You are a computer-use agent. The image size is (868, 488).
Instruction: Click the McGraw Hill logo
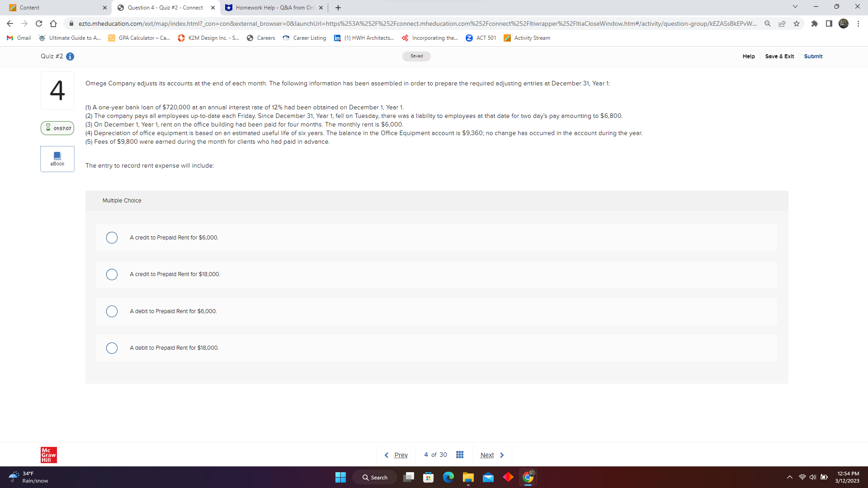(x=49, y=455)
